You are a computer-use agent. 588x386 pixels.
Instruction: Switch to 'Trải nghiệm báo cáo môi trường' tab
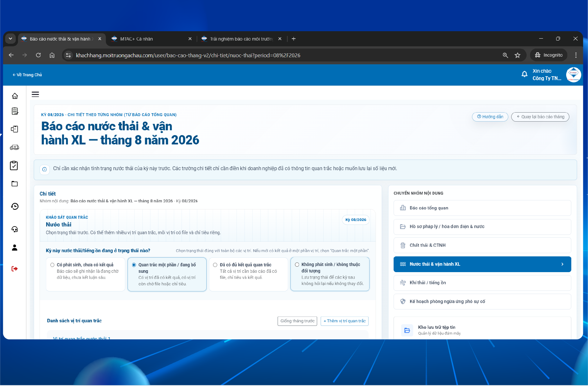click(x=241, y=39)
